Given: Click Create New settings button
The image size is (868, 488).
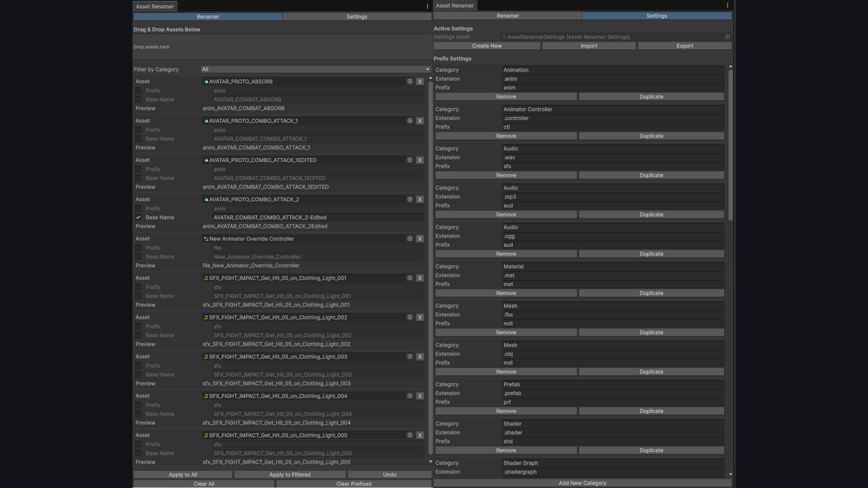Looking at the screenshot, I should (x=487, y=46).
